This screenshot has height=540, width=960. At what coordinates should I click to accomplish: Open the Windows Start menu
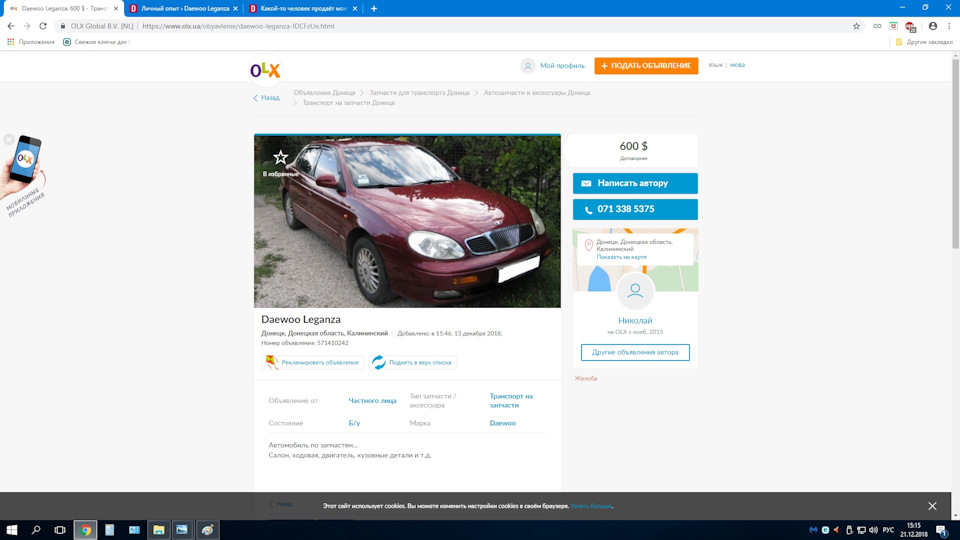coord(12,530)
